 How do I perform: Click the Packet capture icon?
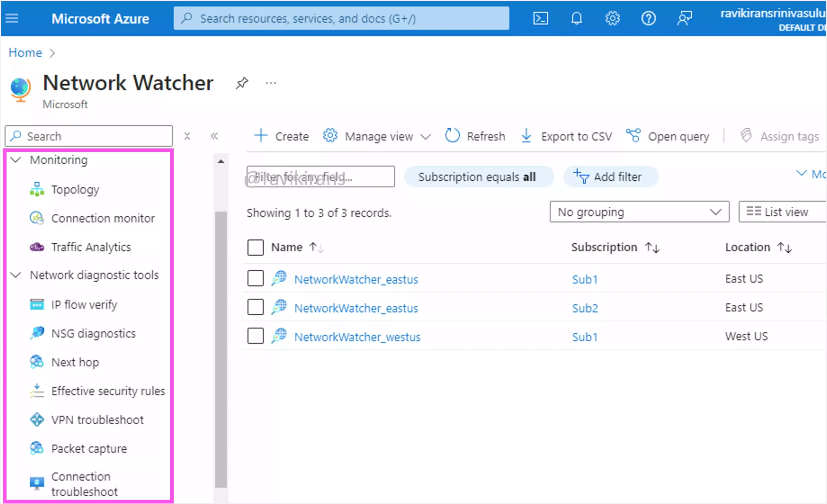tap(37, 448)
